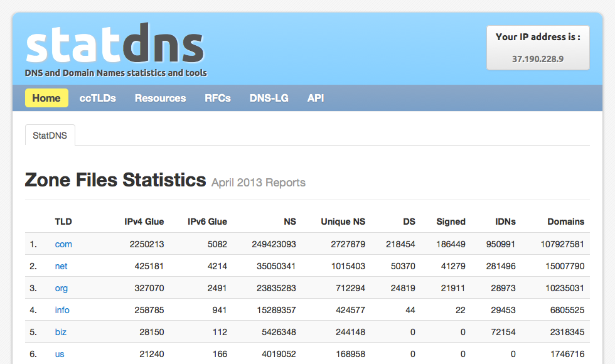Click us unique NS value 168958
The width and height of the screenshot is (615, 364).
coord(350,354)
